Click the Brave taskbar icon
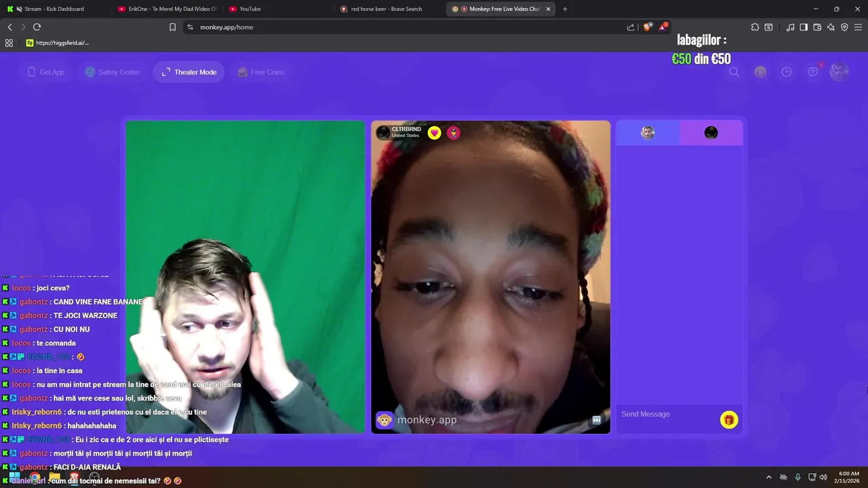Screen dimensions: 868x488 (x=75, y=477)
